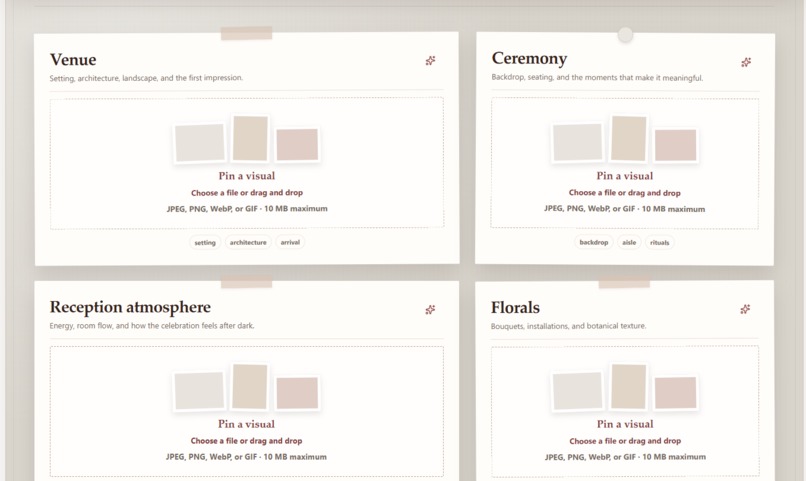Click the Reception atmosphere placeholder photo stack
Screen dimensions: 806x481
(246, 387)
